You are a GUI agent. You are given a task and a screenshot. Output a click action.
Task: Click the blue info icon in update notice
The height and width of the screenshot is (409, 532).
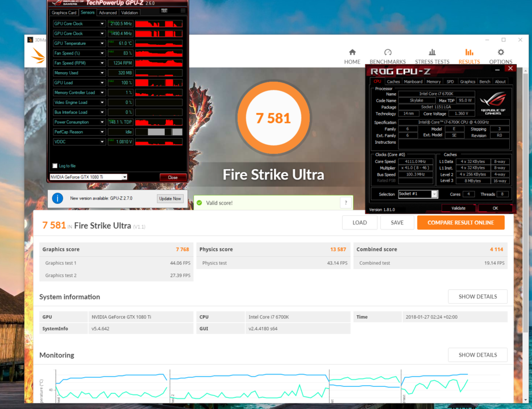(x=57, y=198)
